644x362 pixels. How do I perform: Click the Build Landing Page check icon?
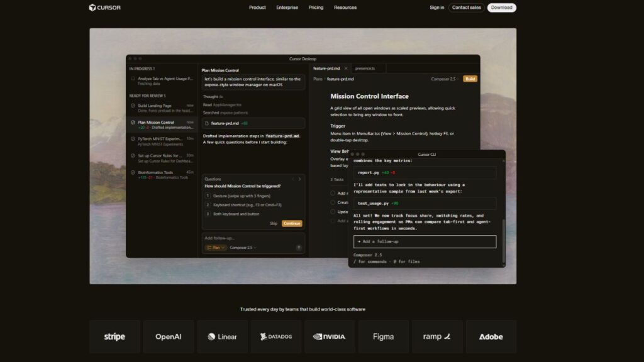pyautogui.click(x=133, y=106)
